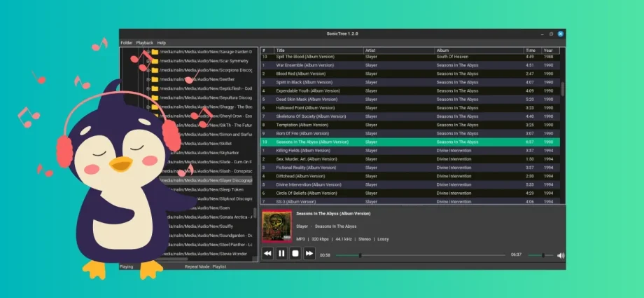Screen dimensions: 644x298
Task: Sort playlist by the Year column header
Action: [x=550, y=50]
